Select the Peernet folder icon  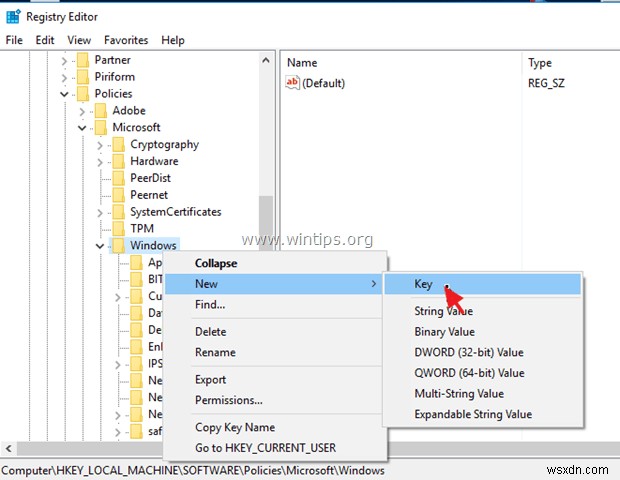point(119,195)
